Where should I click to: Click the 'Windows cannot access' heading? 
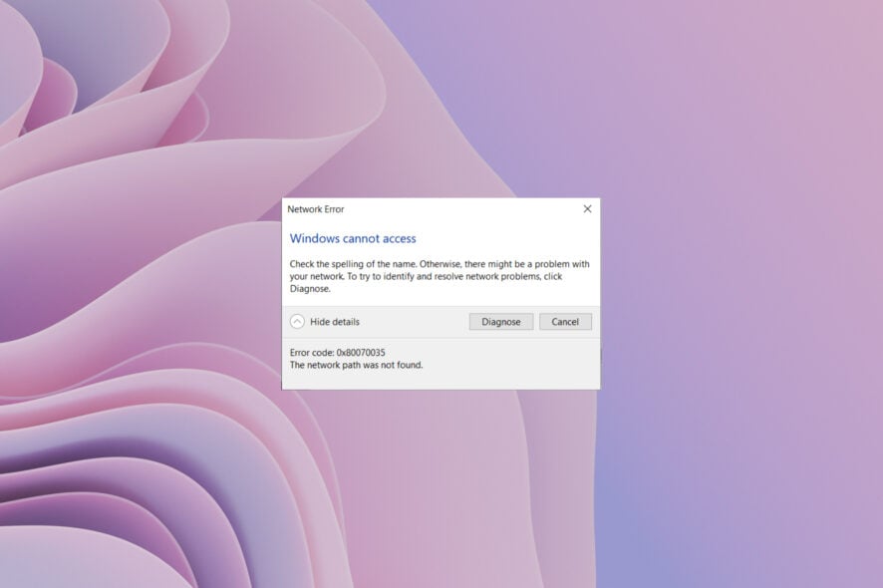[353, 238]
